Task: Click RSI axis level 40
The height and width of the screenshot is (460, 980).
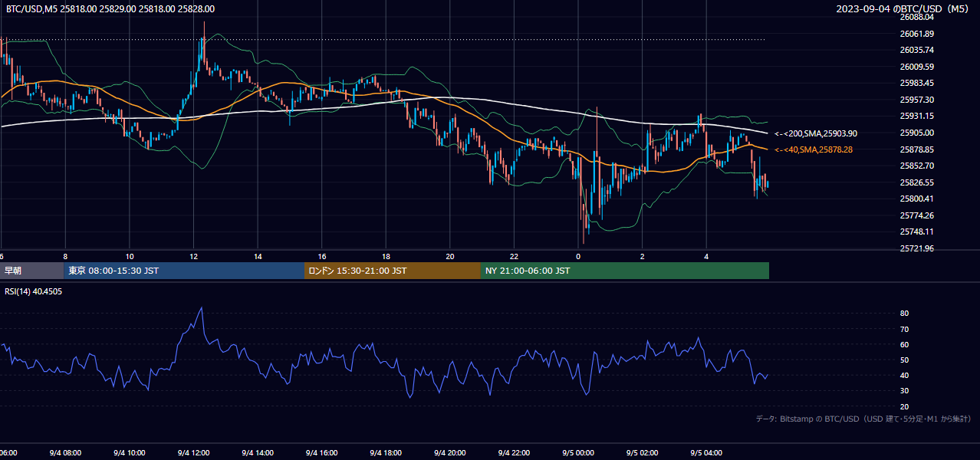Action: (x=905, y=376)
